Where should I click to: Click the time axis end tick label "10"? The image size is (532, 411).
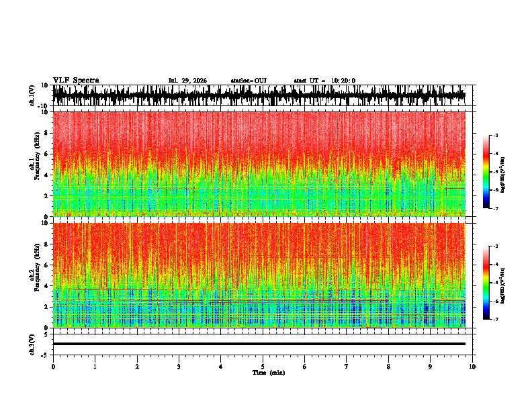tap(472, 367)
